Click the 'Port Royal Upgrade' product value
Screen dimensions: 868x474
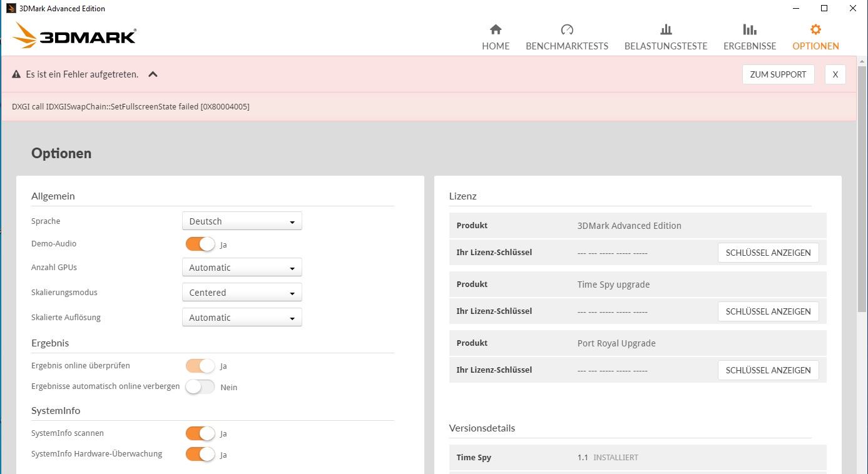point(616,343)
